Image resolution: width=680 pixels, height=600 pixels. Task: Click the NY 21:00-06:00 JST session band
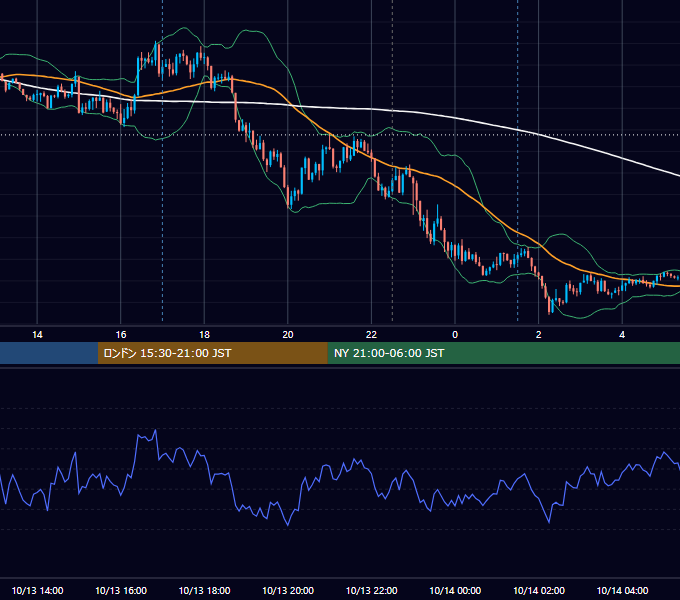point(503,353)
